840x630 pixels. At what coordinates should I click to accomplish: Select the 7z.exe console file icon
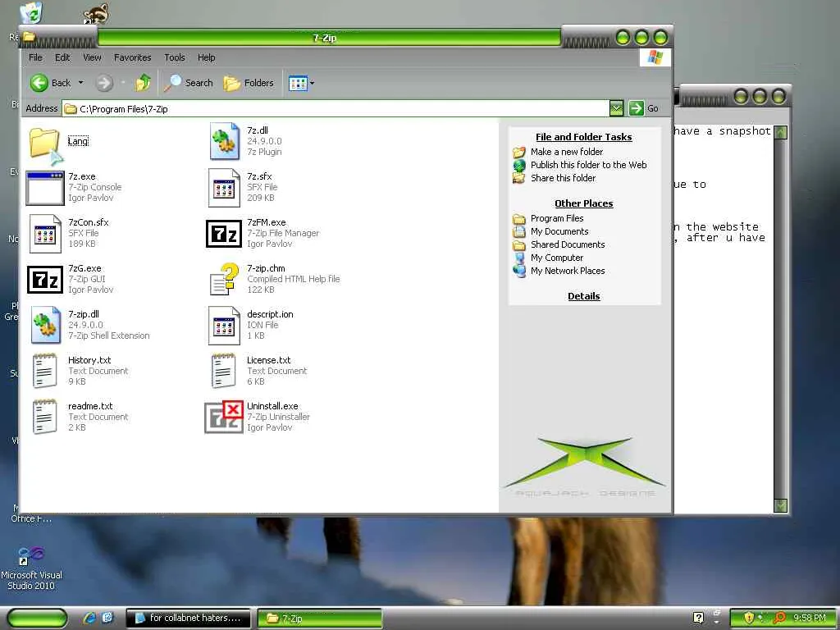coord(45,188)
